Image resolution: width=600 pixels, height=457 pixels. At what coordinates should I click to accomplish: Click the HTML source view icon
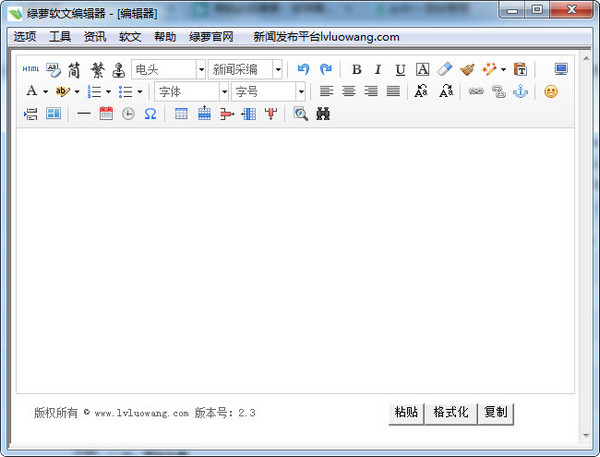(x=31, y=70)
